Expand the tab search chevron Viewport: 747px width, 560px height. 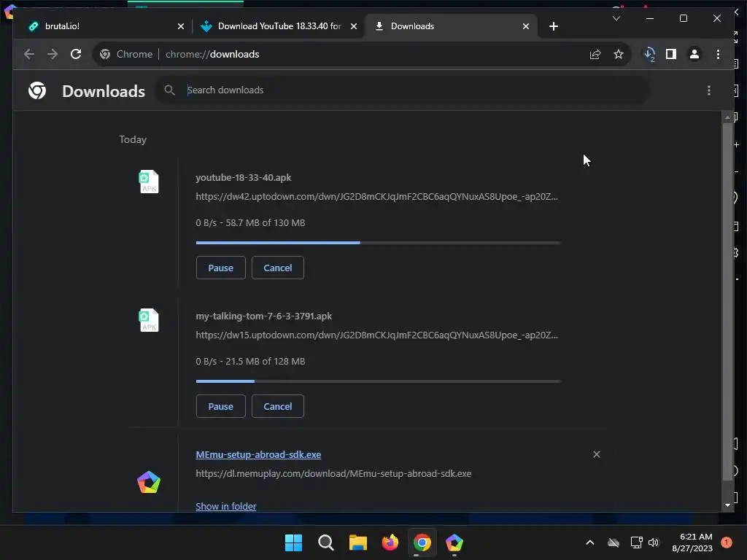(616, 18)
